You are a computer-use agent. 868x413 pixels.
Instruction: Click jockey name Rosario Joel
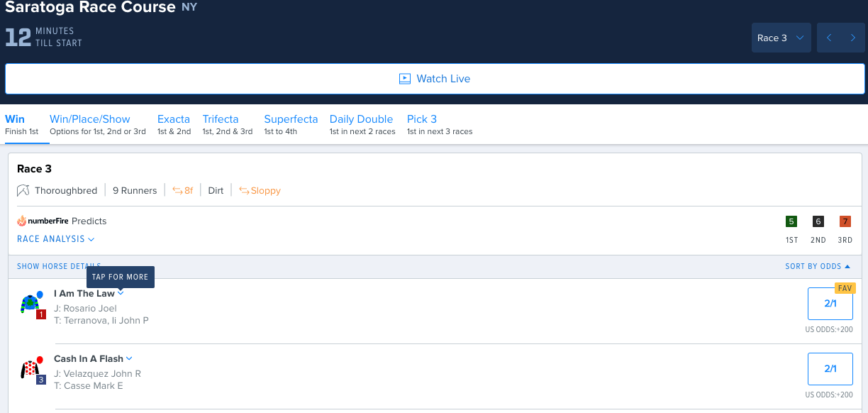[85, 309]
